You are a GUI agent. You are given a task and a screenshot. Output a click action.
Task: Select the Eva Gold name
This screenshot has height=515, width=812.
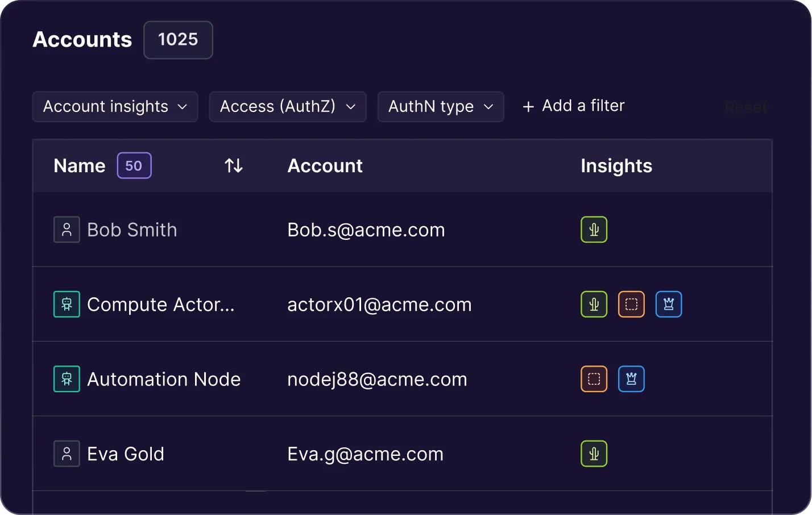pyautogui.click(x=126, y=454)
